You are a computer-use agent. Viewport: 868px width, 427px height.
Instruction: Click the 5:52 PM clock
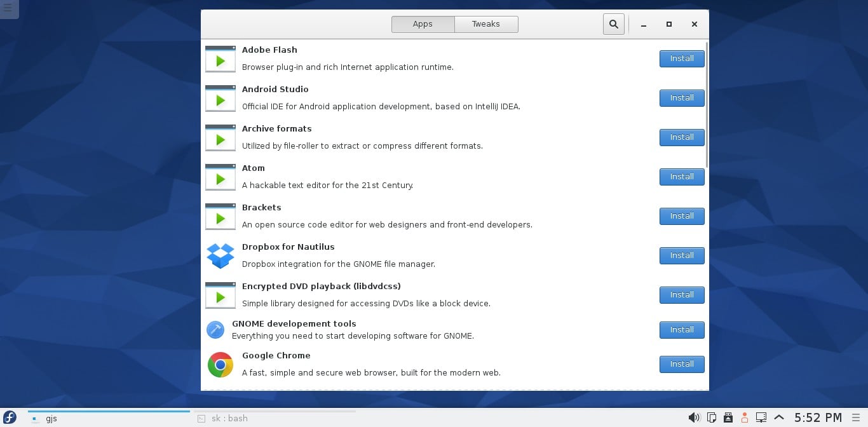pos(818,417)
